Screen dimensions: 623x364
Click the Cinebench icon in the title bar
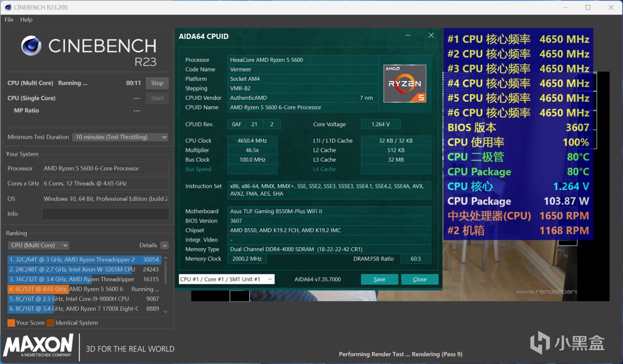coord(7,7)
